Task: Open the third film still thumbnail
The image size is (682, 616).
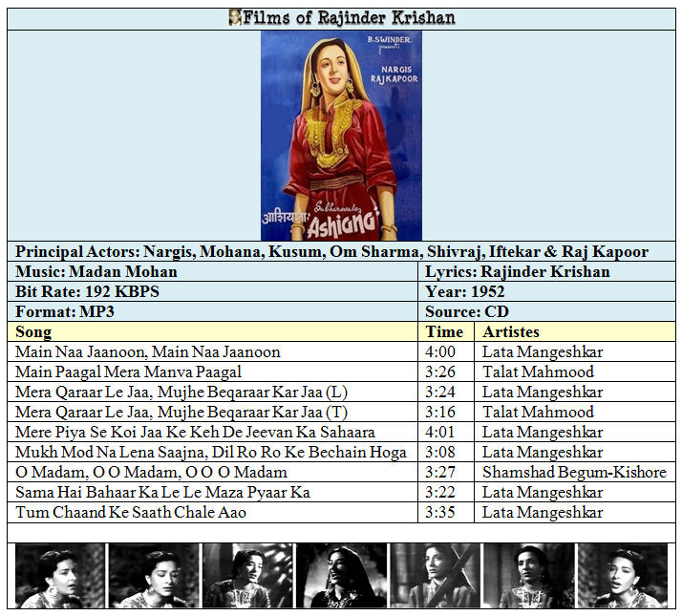Action: pos(247,575)
